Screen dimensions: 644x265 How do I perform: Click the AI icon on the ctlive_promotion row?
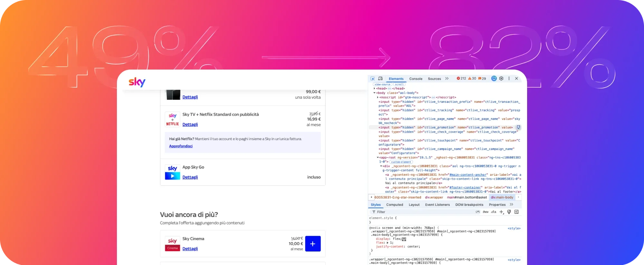point(518,128)
